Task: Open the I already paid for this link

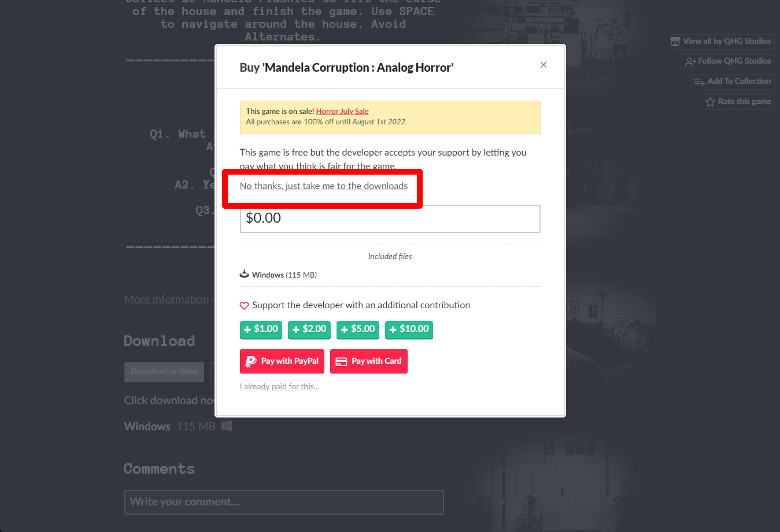Action: pyautogui.click(x=280, y=386)
